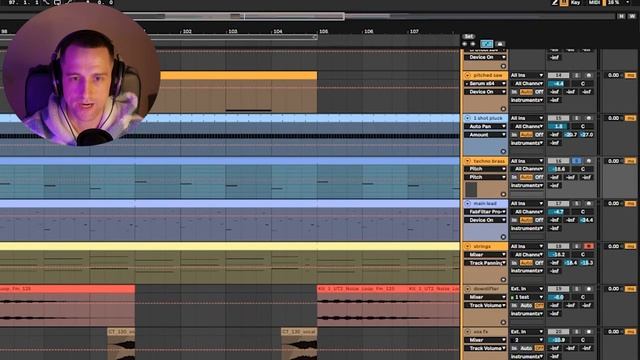
Task: Add automation lane on downlifter track
Action: (x=503, y=322)
